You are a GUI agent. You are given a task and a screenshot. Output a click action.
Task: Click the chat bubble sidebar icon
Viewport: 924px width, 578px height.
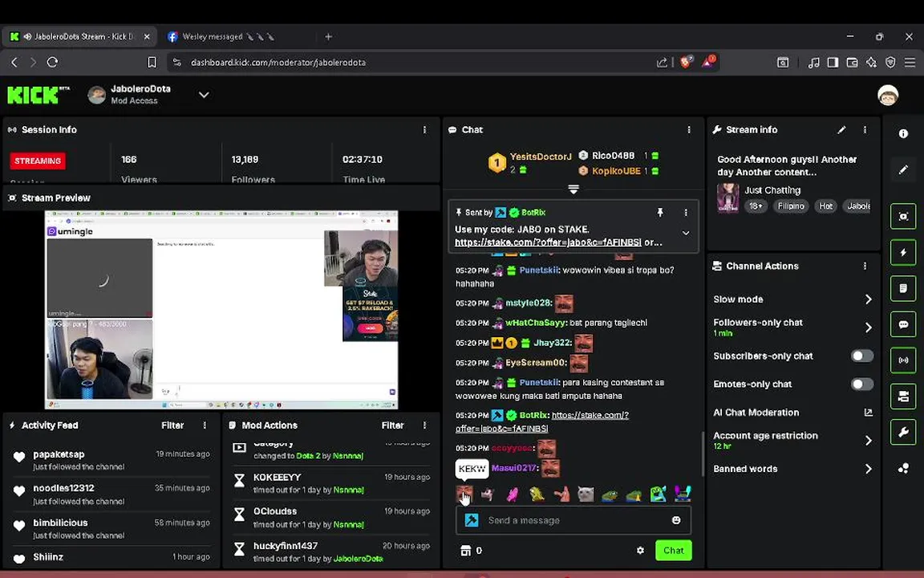click(x=903, y=324)
